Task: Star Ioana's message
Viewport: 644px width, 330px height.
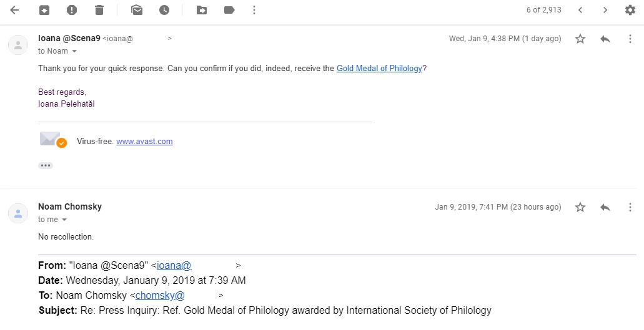Action: (580, 39)
